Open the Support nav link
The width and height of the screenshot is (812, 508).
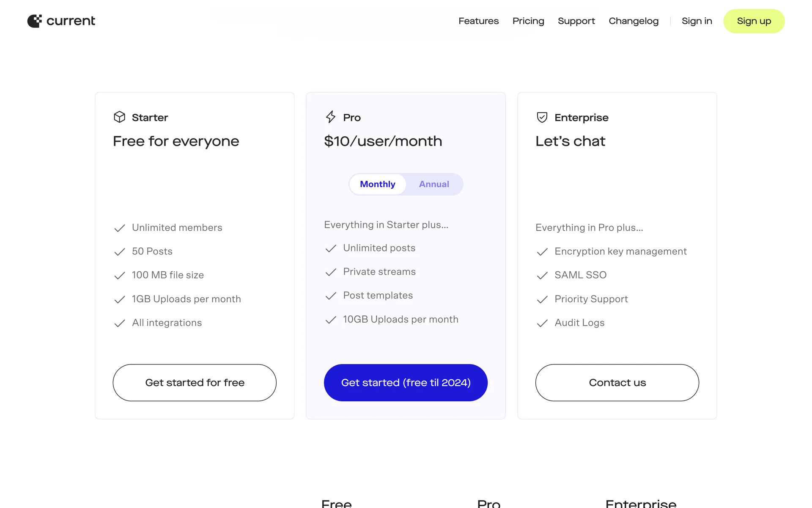[x=576, y=21]
